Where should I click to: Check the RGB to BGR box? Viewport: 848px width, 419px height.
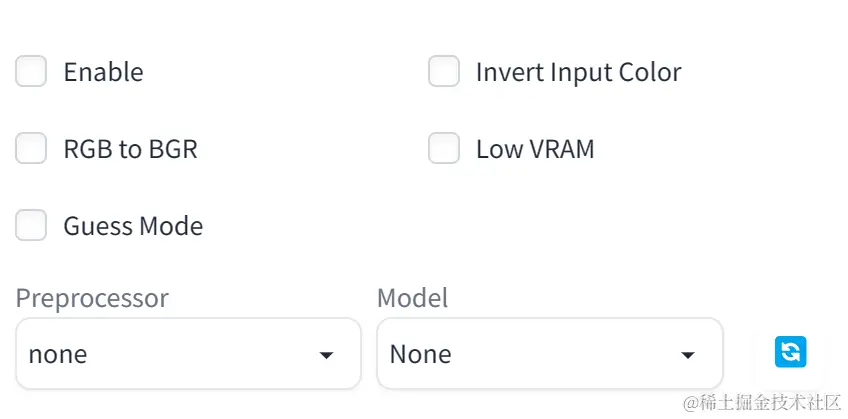[31, 149]
